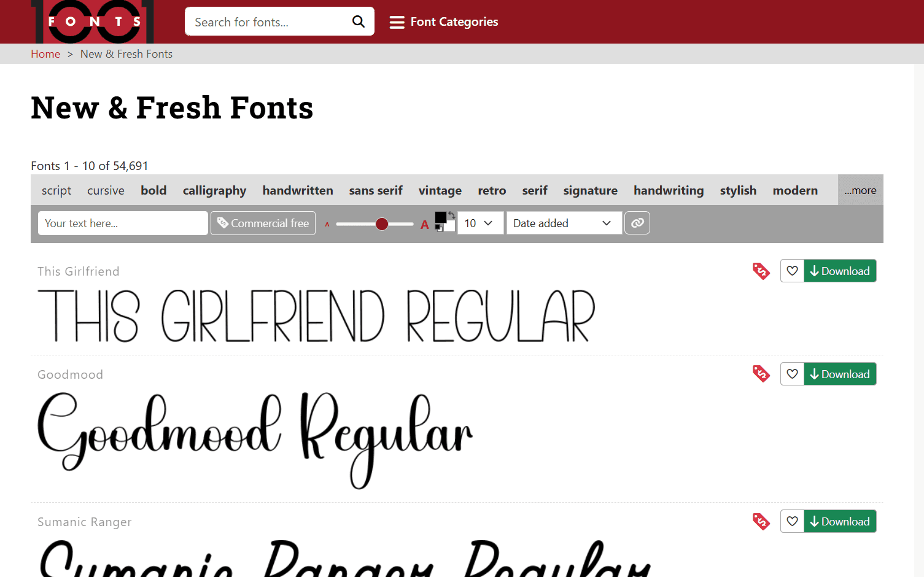Screen dimensions: 924x577
Task: Select the cursive tag
Action: tap(106, 190)
